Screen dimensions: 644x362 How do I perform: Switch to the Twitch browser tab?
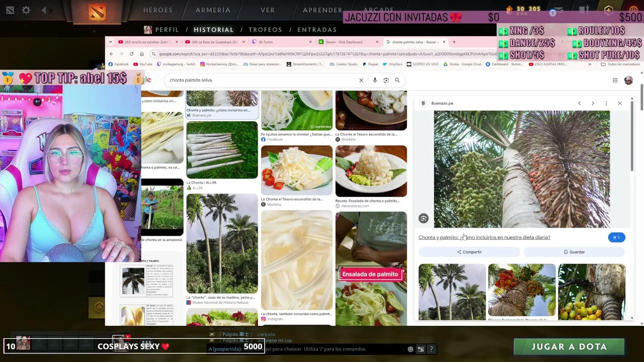click(x=281, y=42)
